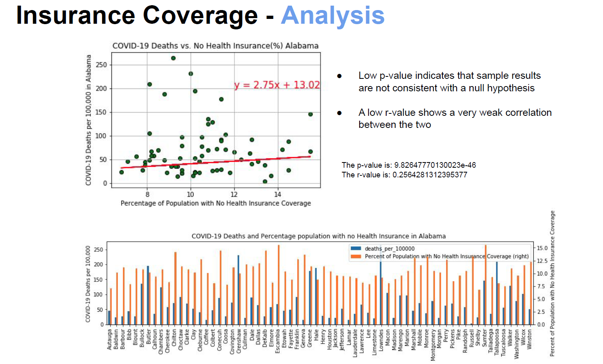This screenshot has width=603, height=364.
Task: Click legend label "Percent of Population with No Health Insurance Coverage (right)"
Action: tap(447, 256)
